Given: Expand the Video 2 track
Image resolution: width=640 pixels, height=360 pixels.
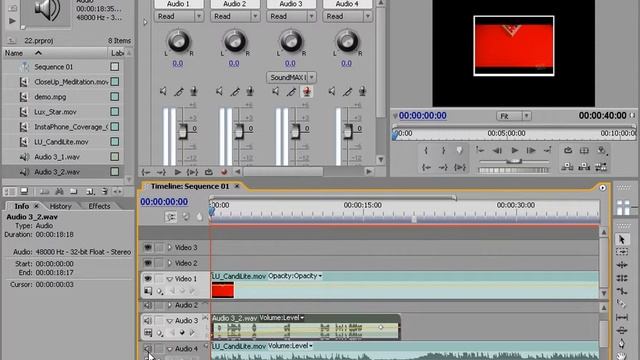Looking at the screenshot, I should [x=169, y=263].
